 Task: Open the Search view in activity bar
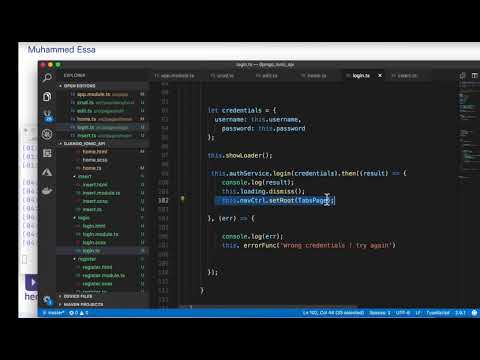[x=47, y=78]
